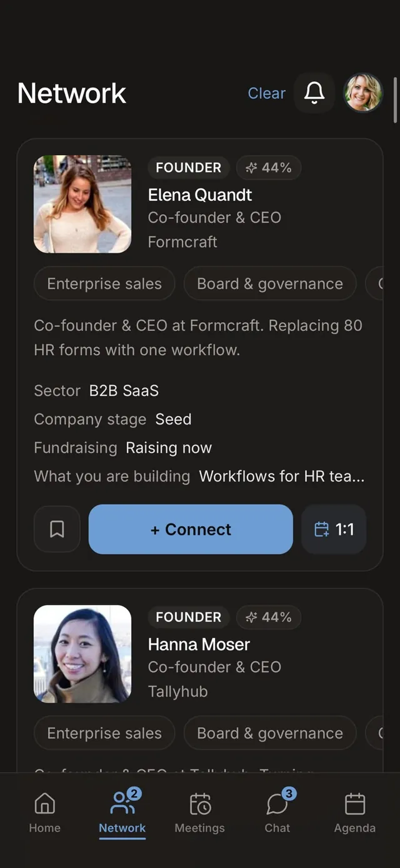Go to the Home tab

45,812
